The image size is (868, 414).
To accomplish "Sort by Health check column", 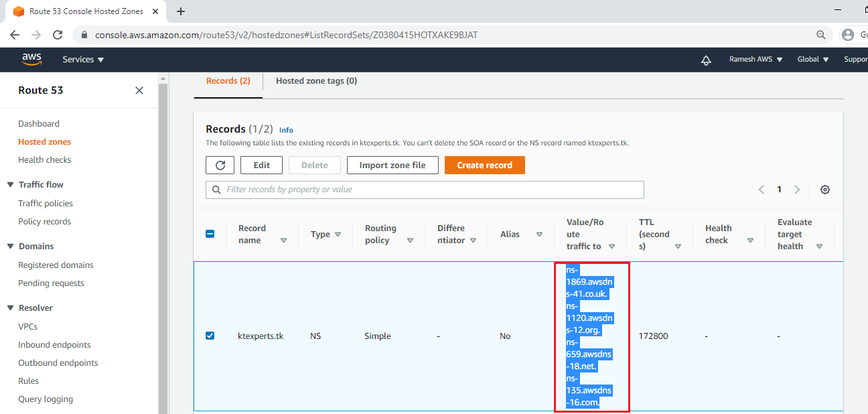I will click(750, 240).
